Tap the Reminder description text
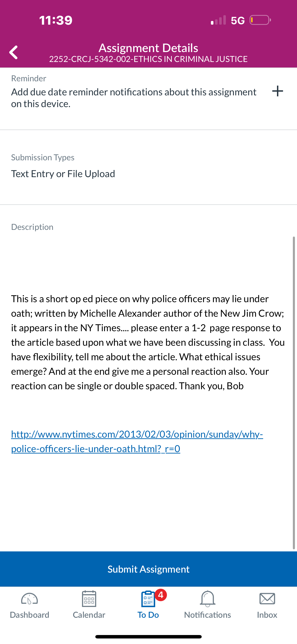This screenshot has width=297, height=644. click(x=134, y=98)
